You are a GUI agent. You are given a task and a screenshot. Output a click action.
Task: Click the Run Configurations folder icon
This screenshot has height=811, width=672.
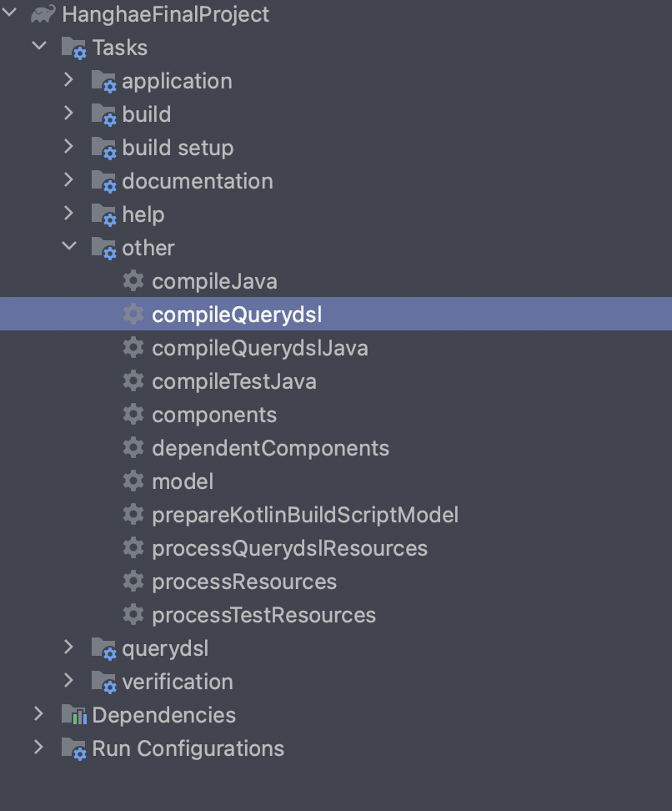74,748
